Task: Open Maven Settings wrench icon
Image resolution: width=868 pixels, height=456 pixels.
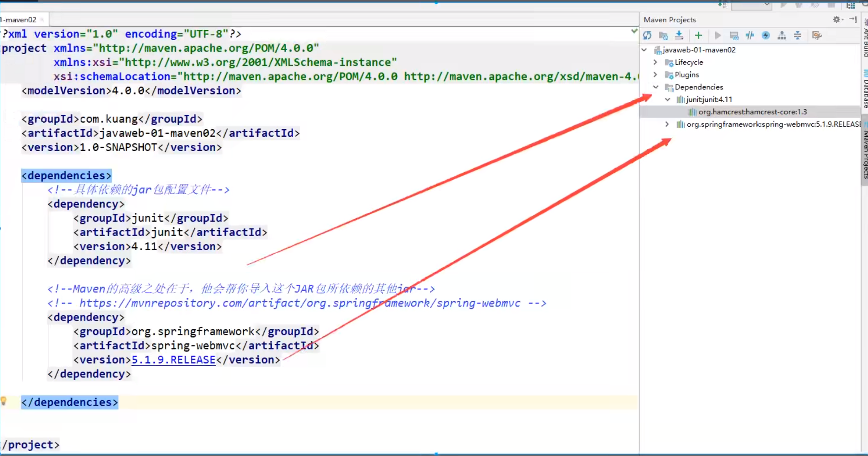Action: click(817, 36)
